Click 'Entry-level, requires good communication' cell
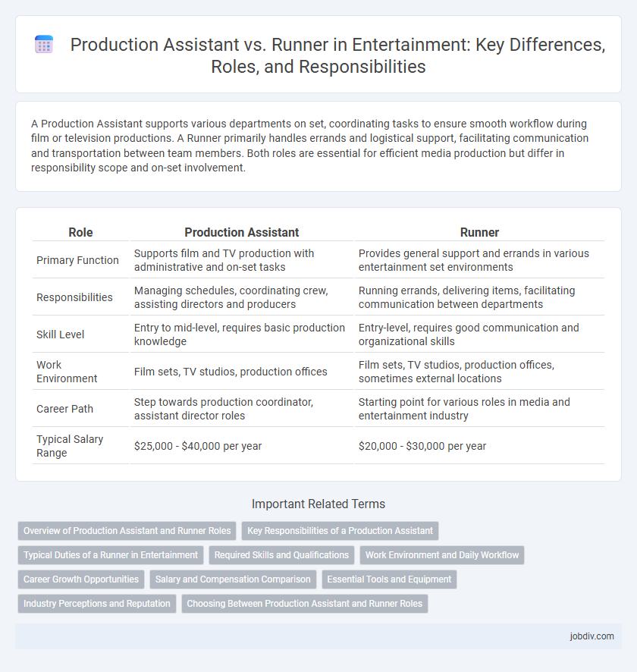Image resolution: width=637 pixels, height=672 pixels. 479,334
